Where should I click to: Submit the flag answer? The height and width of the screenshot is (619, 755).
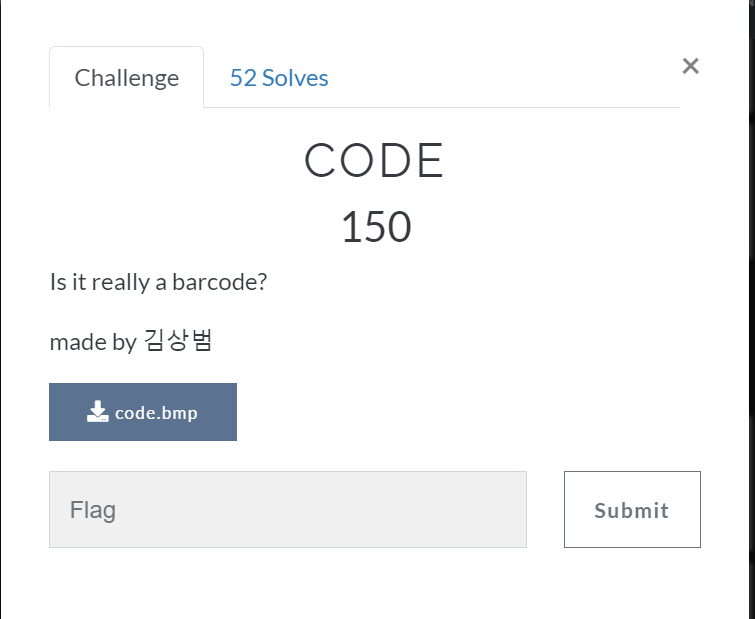click(x=632, y=510)
